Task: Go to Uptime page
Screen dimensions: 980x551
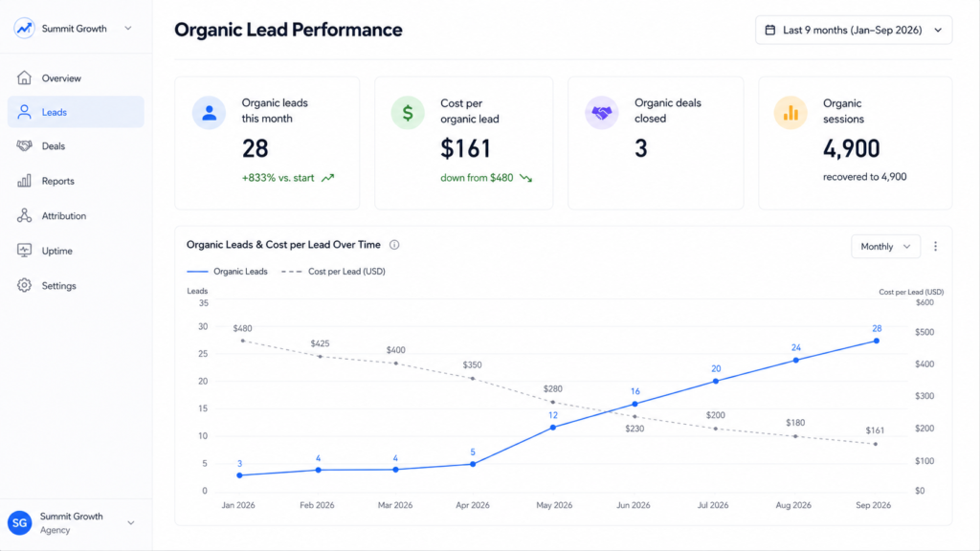Action: click(76, 251)
